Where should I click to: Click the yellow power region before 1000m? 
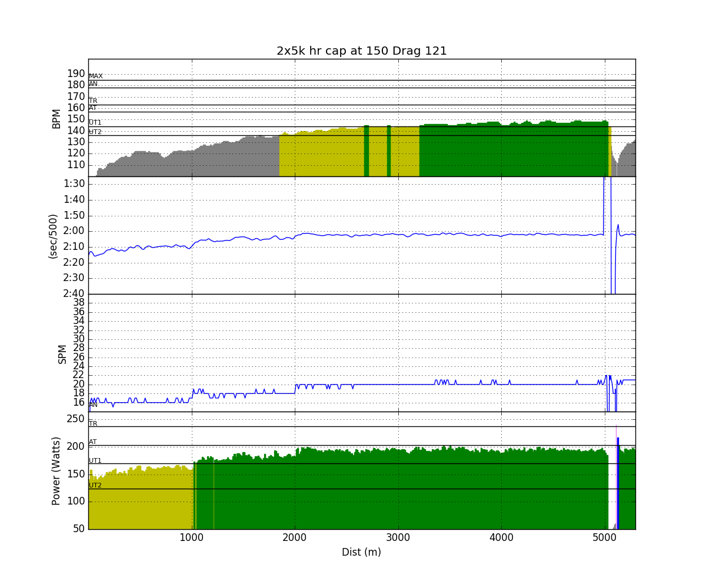click(140, 500)
